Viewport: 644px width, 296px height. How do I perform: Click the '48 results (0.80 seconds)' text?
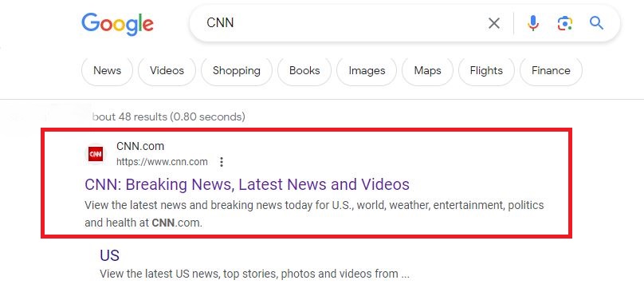(x=182, y=116)
